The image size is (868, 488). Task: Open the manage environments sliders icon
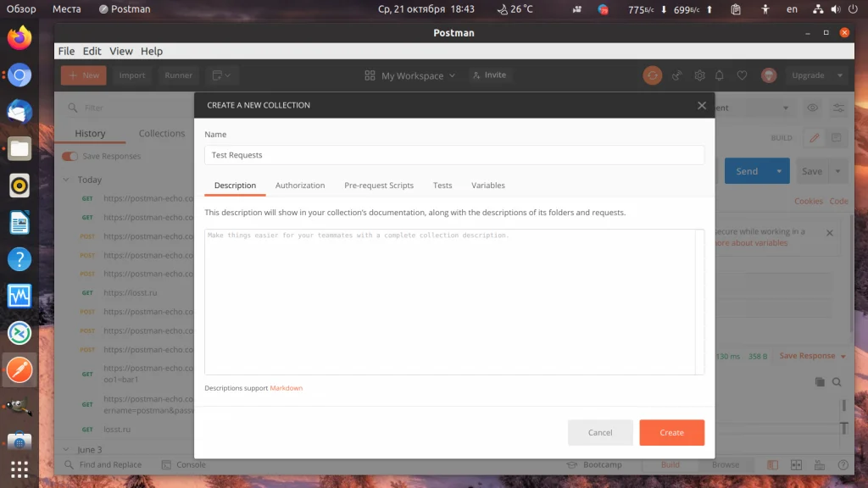coord(838,108)
